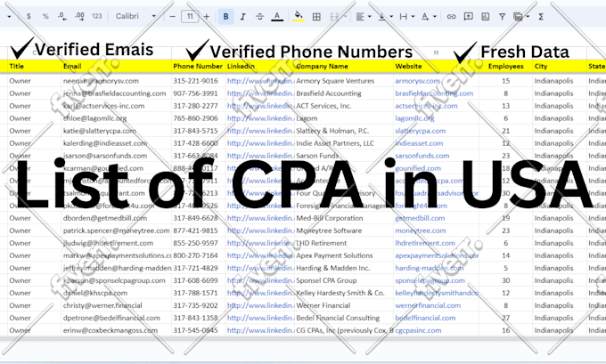Select company cell Moneytree Software
Screen dimensions: 606x364
(344, 231)
